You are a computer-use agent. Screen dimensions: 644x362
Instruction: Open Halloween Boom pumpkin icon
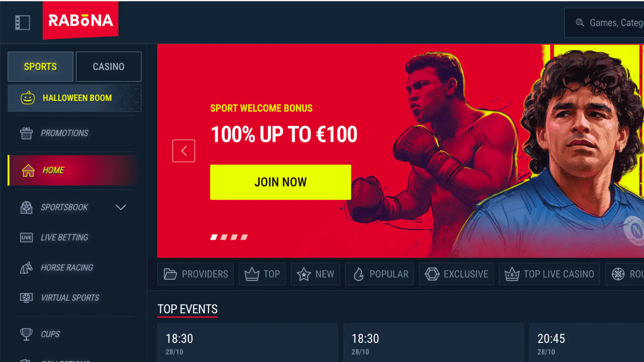click(x=28, y=98)
